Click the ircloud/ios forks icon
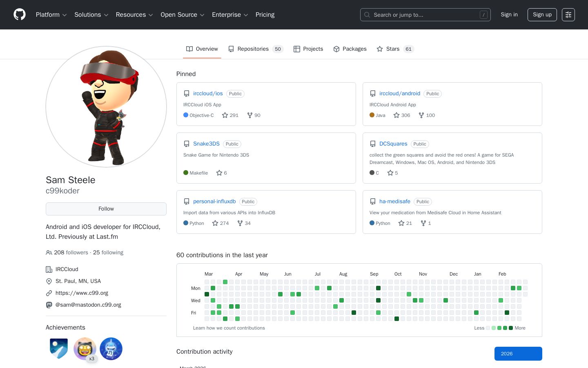This screenshot has height=368, width=588. [x=250, y=115]
